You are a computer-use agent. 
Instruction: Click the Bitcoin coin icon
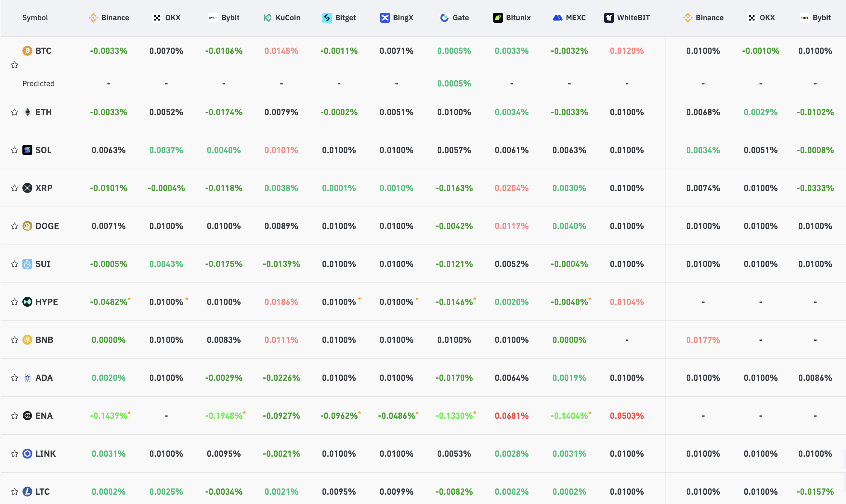tap(27, 51)
